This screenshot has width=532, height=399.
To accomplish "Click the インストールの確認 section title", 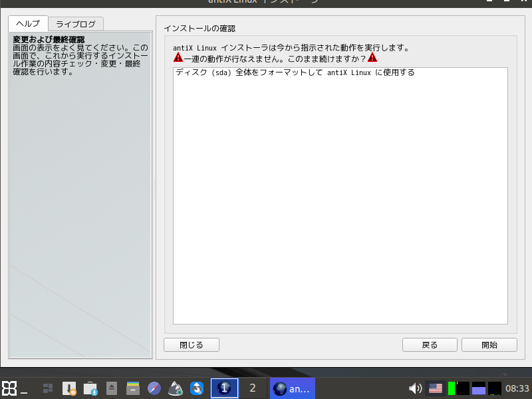I will pyautogui.click(x=199, y=29).
